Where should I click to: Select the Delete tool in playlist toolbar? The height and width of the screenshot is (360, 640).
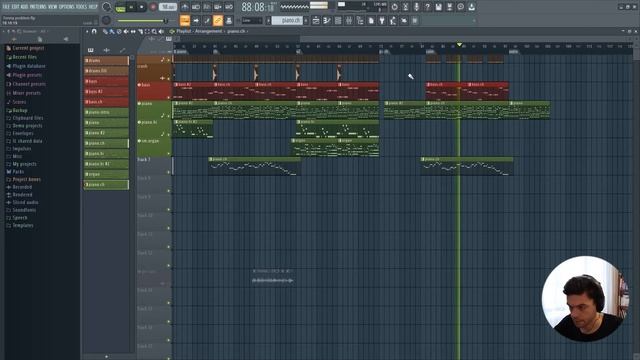[x=119, y=31]
